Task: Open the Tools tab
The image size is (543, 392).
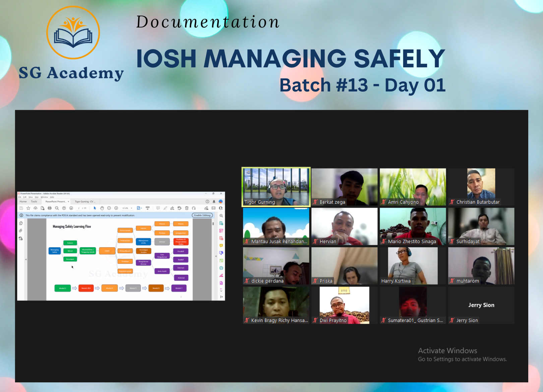Action: [34, 202]
